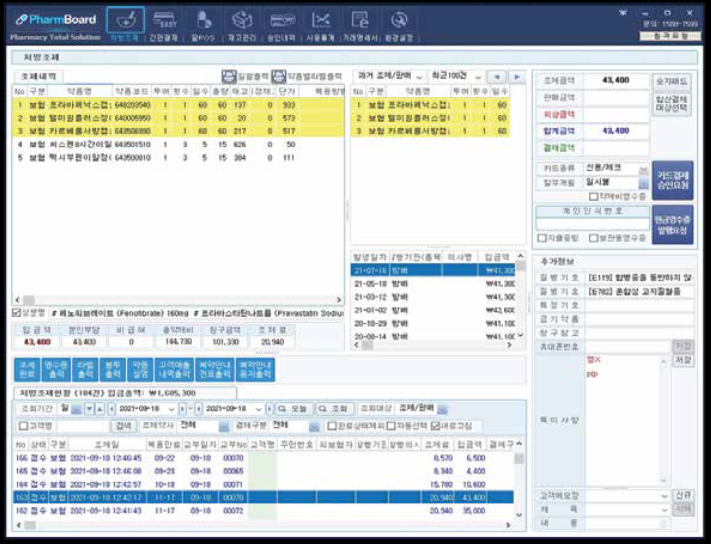
Task: Click the 카드결제 승인요청 button
Action: click(x=672, y=180)
